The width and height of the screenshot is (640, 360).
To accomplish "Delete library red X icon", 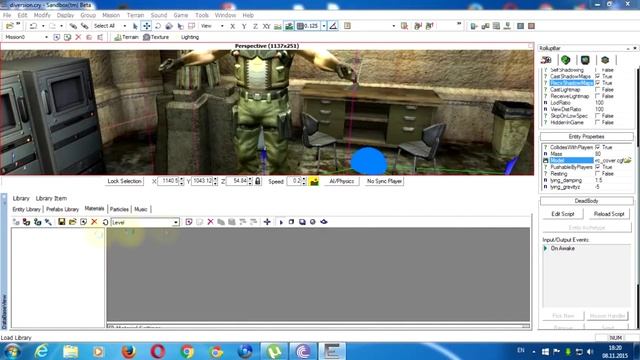I will point(94,222).
